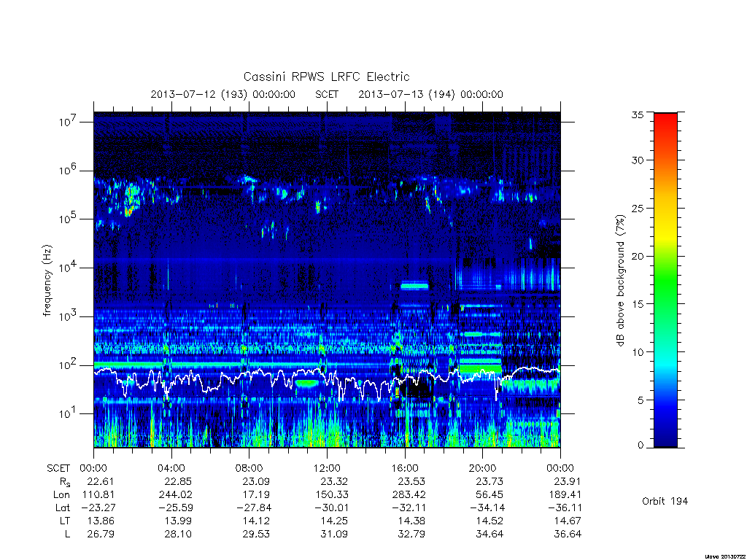Screen dimensions: 747x560
Task: Click the plot title Cassini RPWS LRFC Electric
Action: point(326,77)
